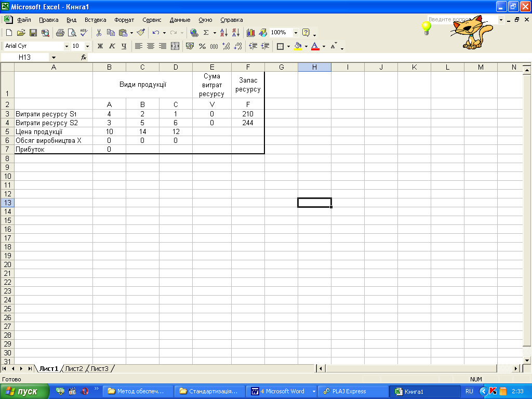Sort descending Я to A
Screen dimensions: 532x399
[236, 33]
